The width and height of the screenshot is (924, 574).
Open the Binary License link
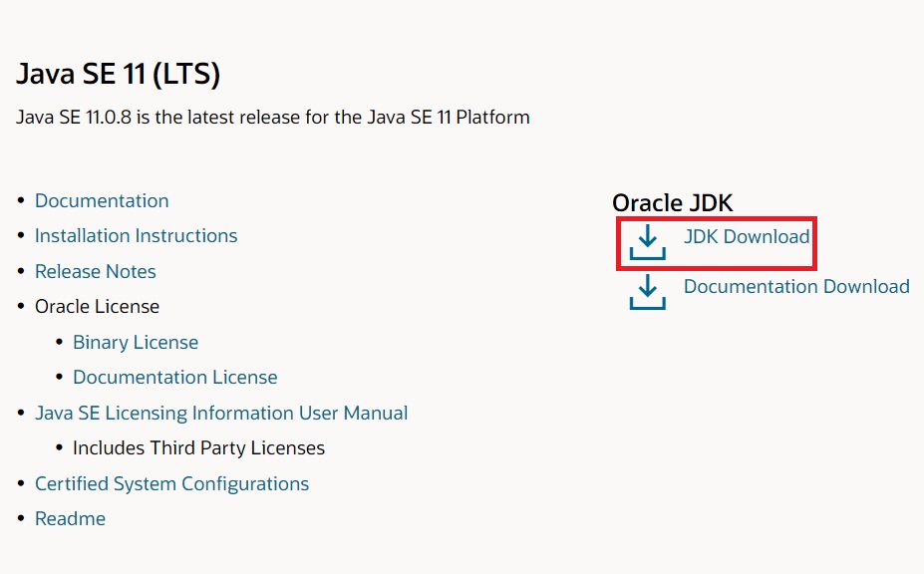tap(135, 343)
